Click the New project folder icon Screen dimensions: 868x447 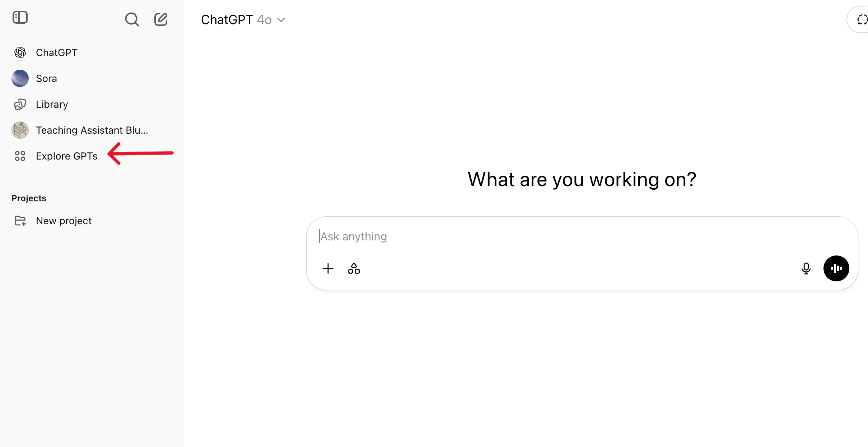pos(20,221)
